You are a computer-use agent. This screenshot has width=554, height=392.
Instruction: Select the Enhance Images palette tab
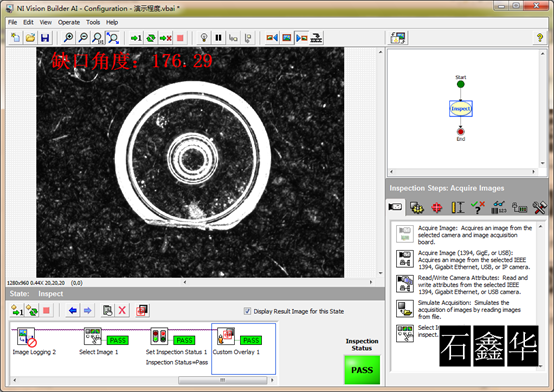click(x=417, y=207)
